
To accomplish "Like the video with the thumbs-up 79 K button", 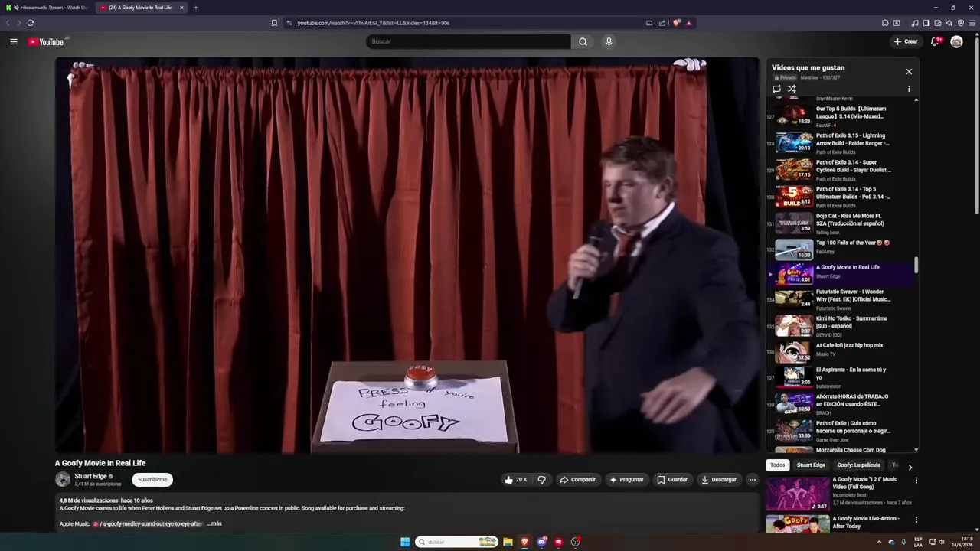I will point(515,480).
